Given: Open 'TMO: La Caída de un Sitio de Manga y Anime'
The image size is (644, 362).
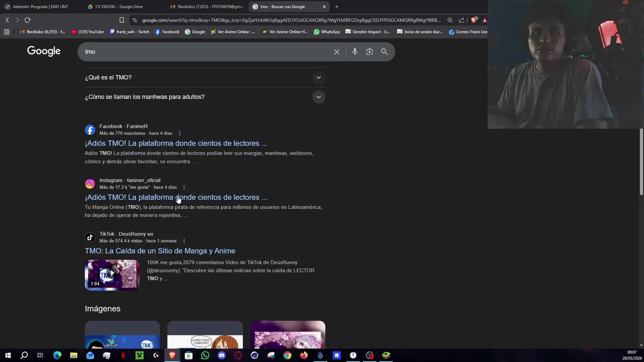Looking at the screenshot, I should [x=160, y=251].
